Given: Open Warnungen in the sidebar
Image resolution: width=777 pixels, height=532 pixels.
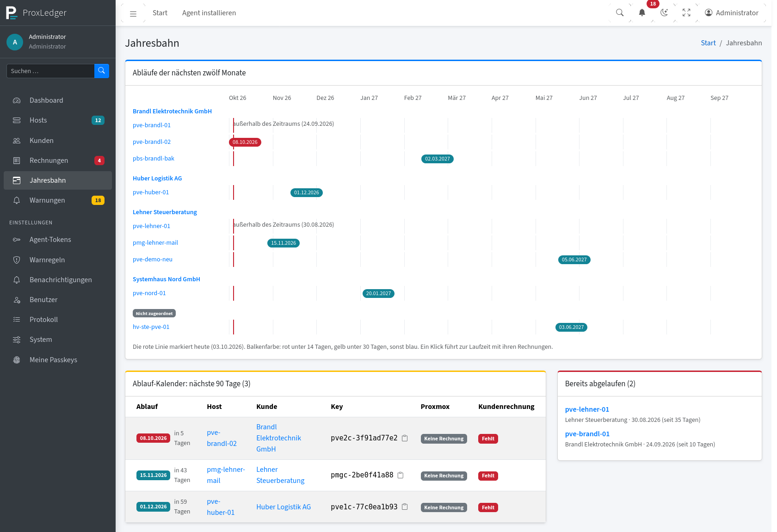Looking at the screenshot, I should coord(58,200).
